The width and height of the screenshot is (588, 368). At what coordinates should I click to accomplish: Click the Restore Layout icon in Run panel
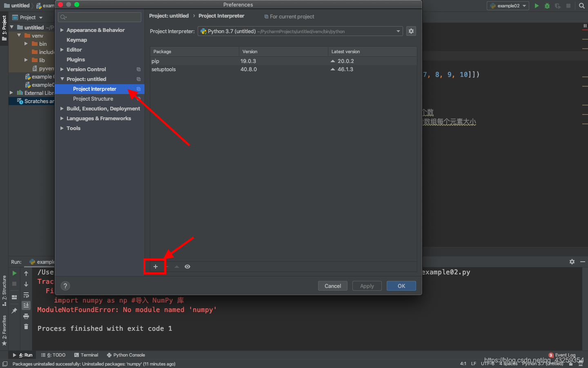[14, 297]
